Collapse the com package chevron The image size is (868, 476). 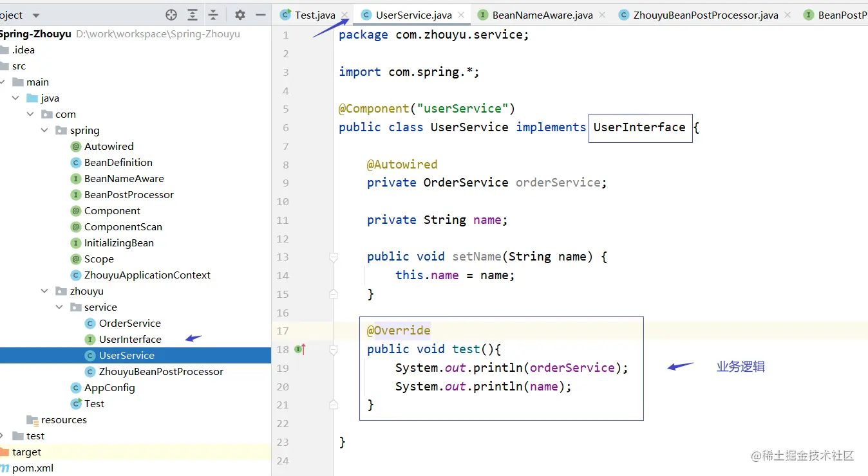click(30, 114)
